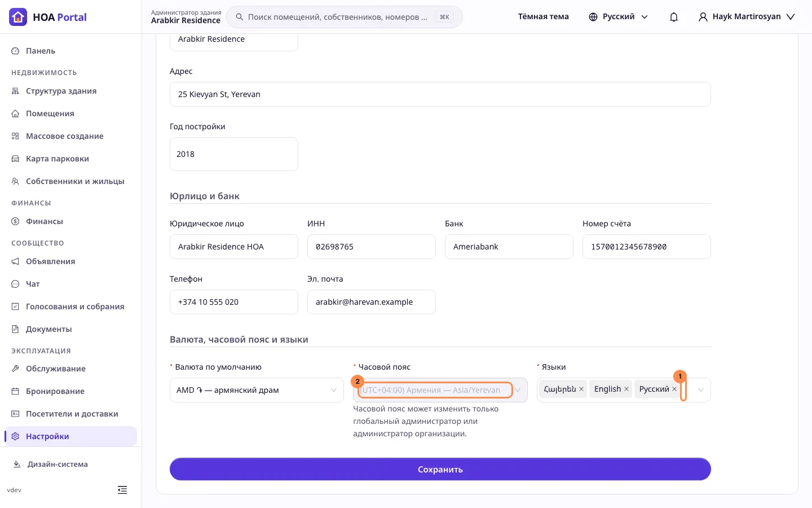The image size is (812, 508).
Task: Edit the ИНН field
Action: pyautogui.click(x=372, y=247)
